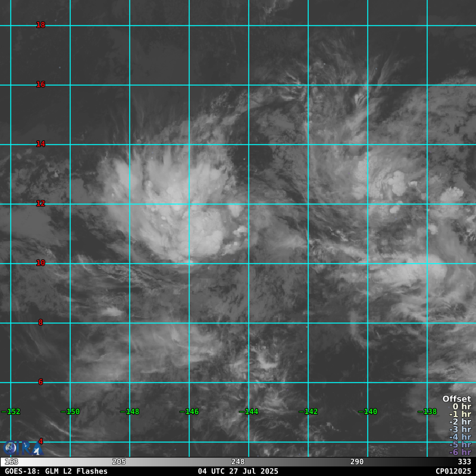Viewport: 476px width, 476px height.
Task: Select the -3 hr offset legend entry
Action: point(460,429)
